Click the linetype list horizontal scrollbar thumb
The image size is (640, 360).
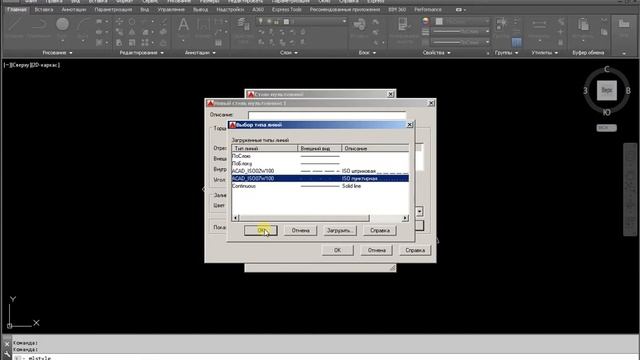point(304,218)
